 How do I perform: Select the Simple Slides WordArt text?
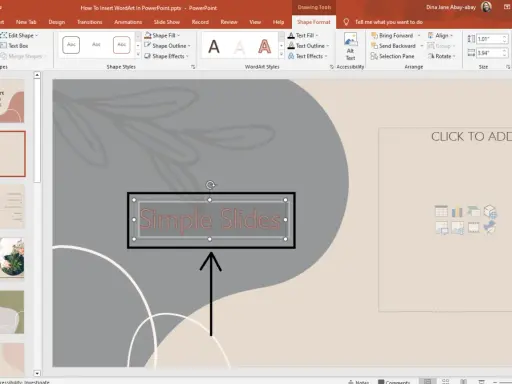tap(210, 219)
